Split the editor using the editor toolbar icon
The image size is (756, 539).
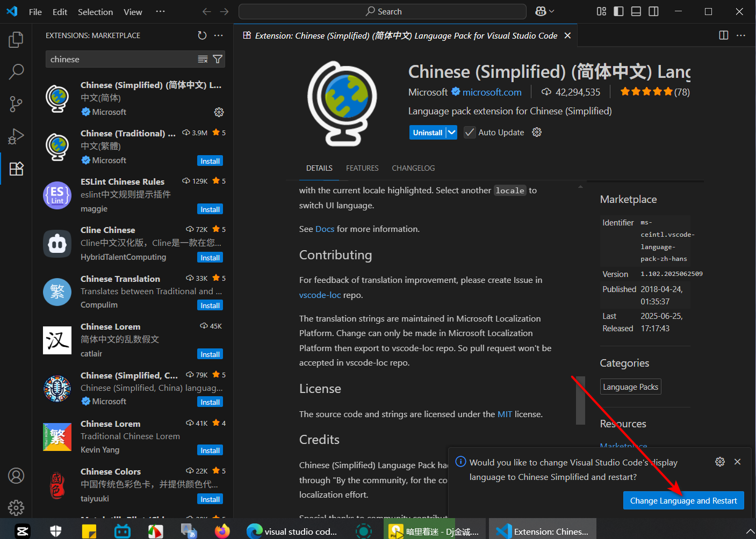723,35
